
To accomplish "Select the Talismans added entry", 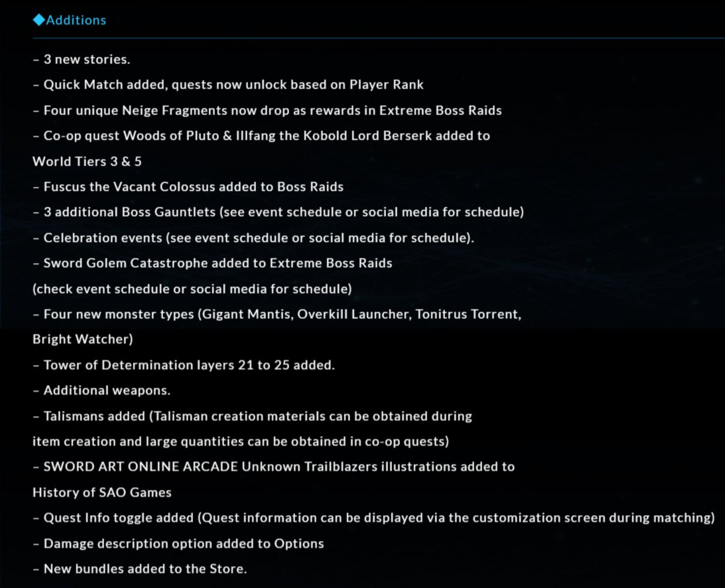I will tap(253, 416).
